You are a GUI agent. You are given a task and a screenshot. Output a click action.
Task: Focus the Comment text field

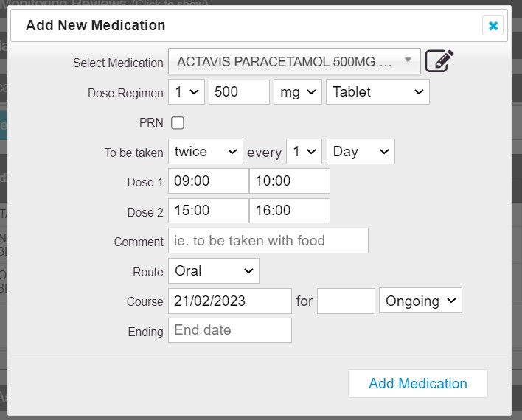268,241
